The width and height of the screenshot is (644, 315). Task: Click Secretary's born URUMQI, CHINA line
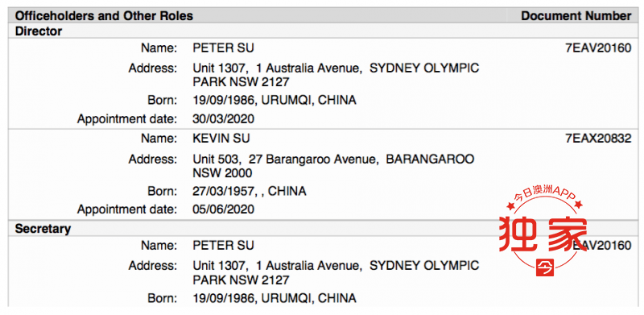[x=274, y=298]
